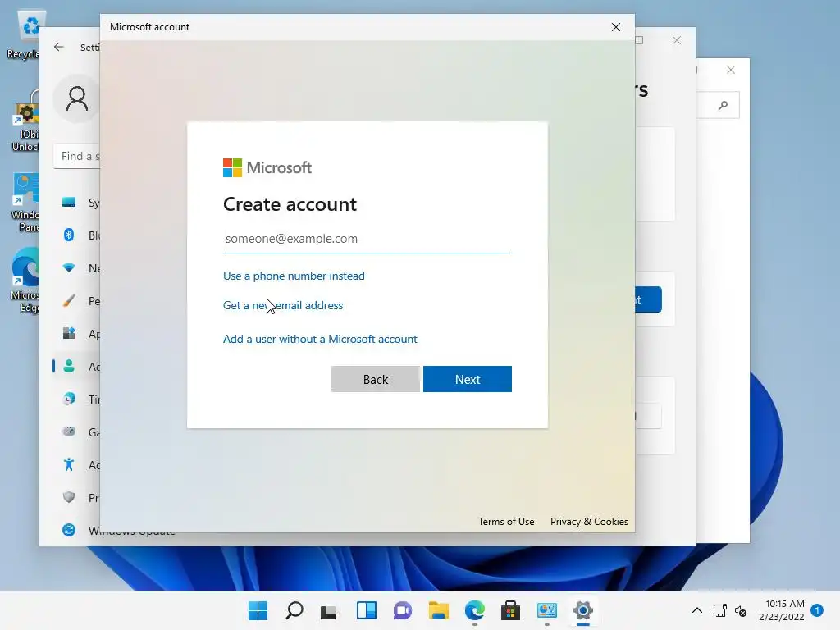Close the Settings window
840x630 pixels.
[x=677, y=40]
